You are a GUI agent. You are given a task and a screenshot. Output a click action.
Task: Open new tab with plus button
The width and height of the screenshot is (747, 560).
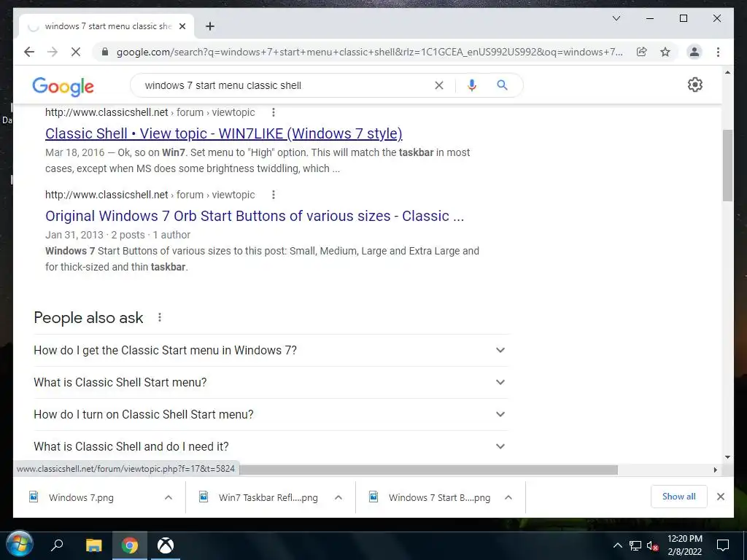pos(210,26)
